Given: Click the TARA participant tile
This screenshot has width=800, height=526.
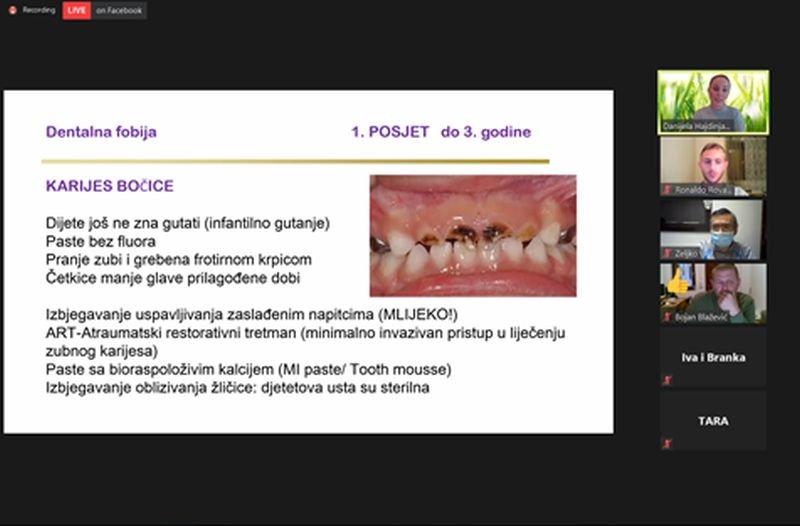Looking at the screenshot, I should tap(713, 421).
